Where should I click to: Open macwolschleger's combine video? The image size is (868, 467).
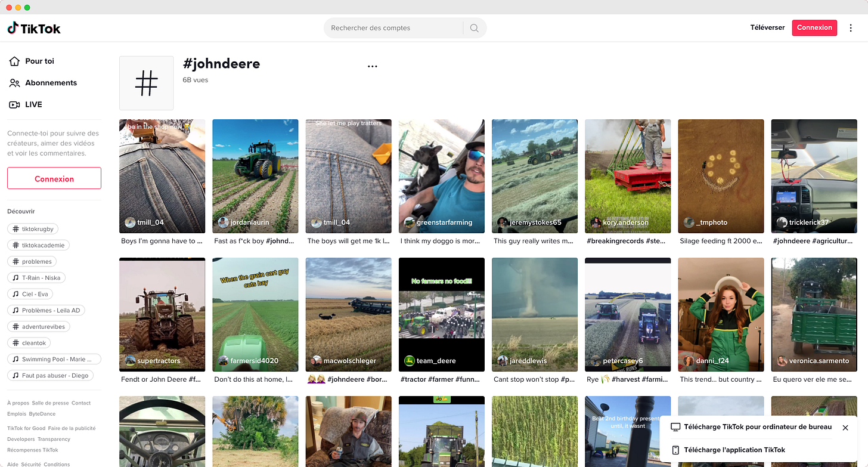pos(348,314)
